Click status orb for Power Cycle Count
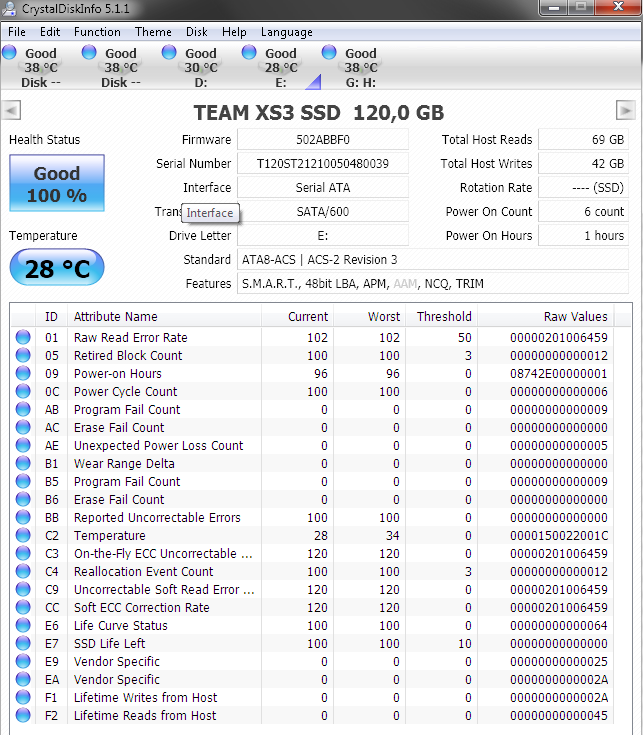This screenshot has width=643, height=735. click(23, 391)
